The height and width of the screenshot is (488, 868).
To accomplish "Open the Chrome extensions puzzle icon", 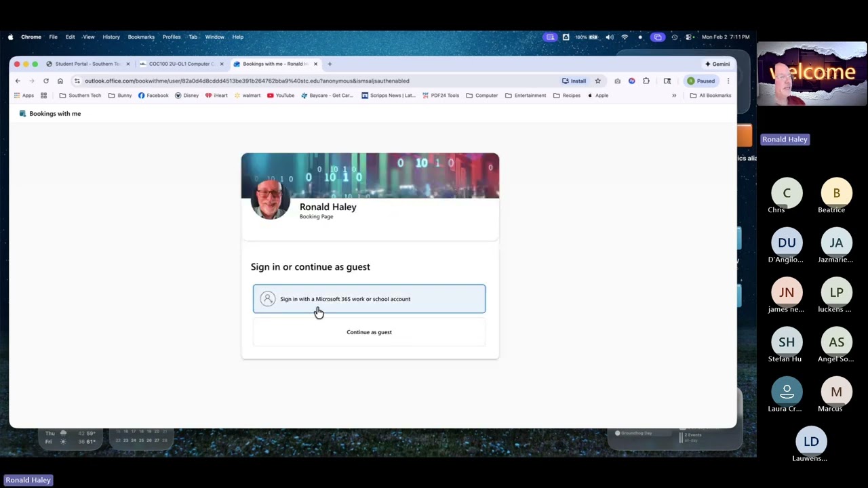I will click(646, 81).
